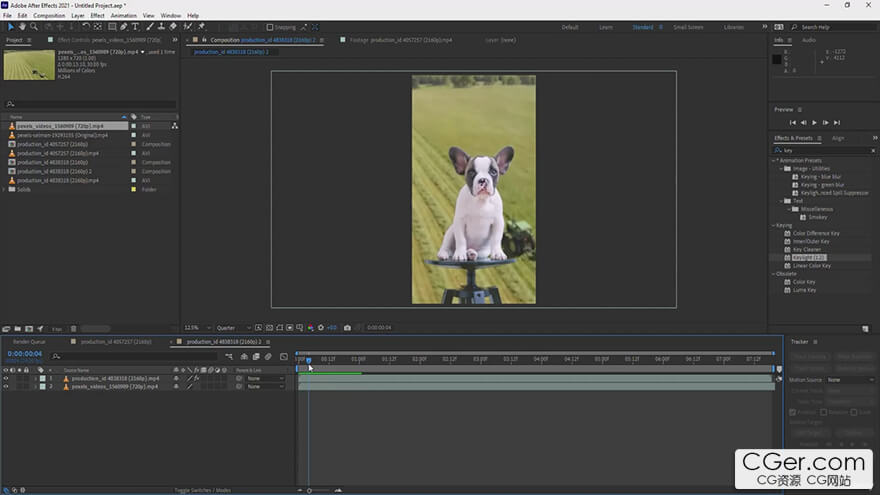The width and height of the screenshot is (880, 495).
Task: Switch to production_id 4057257 timeline tab
Action: coord(116,342)
